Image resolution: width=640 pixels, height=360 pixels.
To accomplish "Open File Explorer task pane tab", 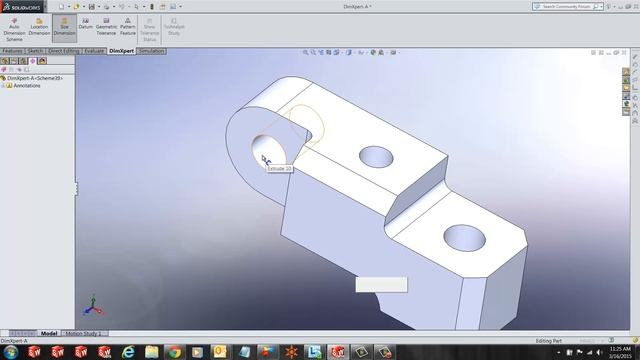I will [x=626, y=88].
